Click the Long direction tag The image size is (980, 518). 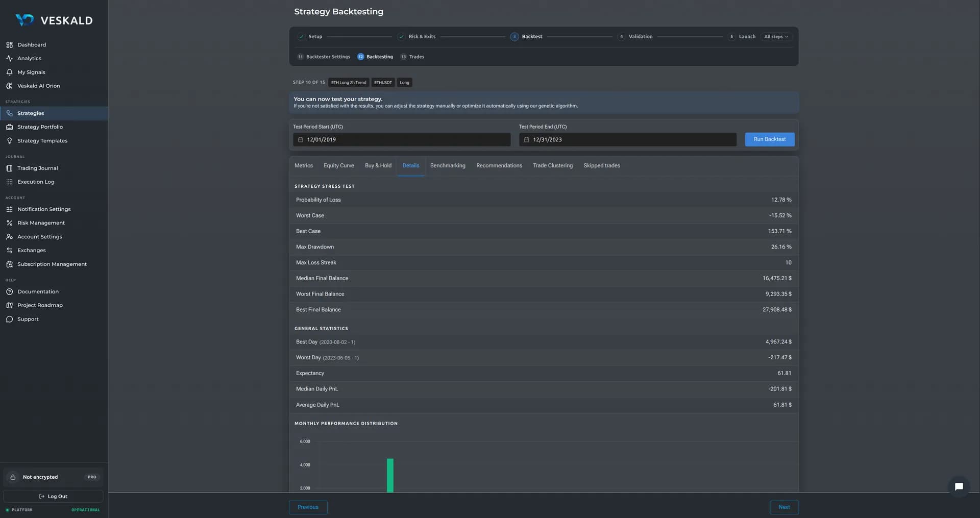pos(404,83)
